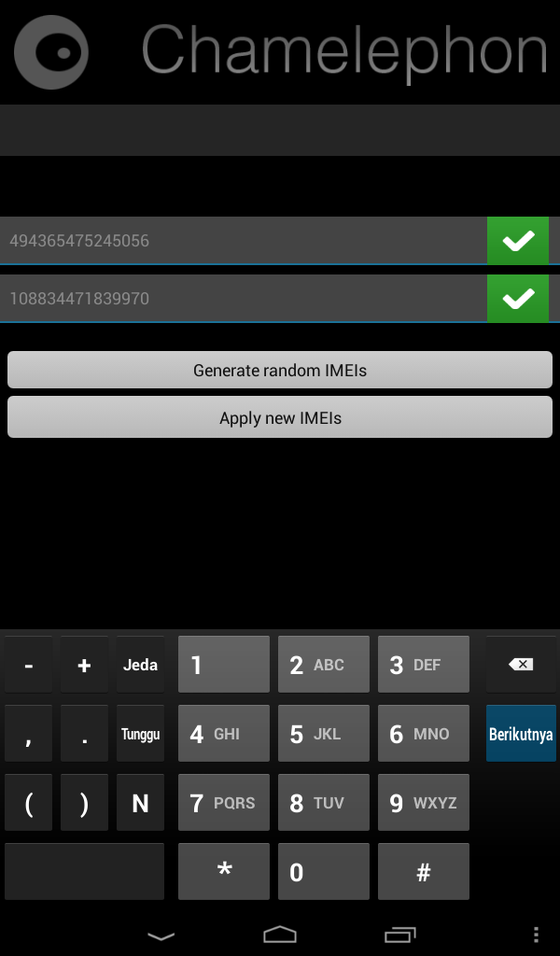Focus the second IMEI field 108834471839970

[244, 298]
